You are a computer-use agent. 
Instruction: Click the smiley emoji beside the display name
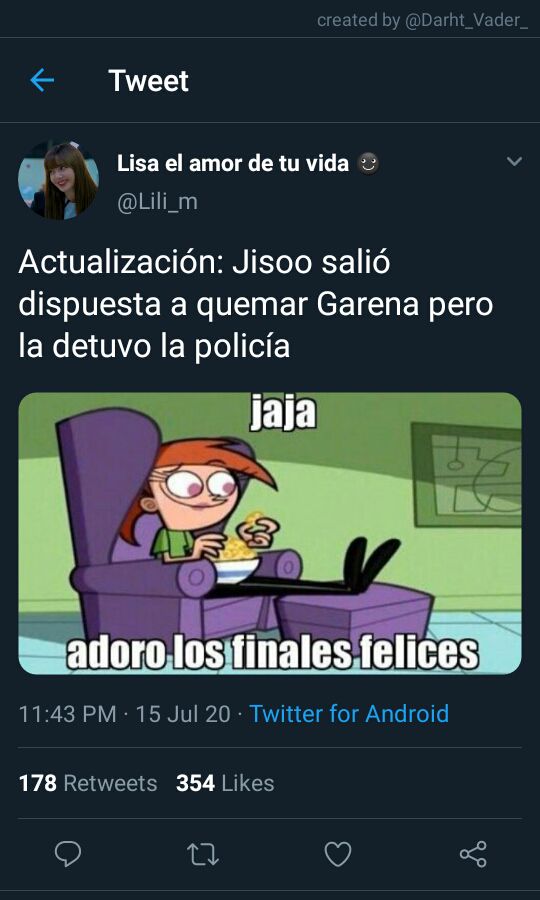368,164
